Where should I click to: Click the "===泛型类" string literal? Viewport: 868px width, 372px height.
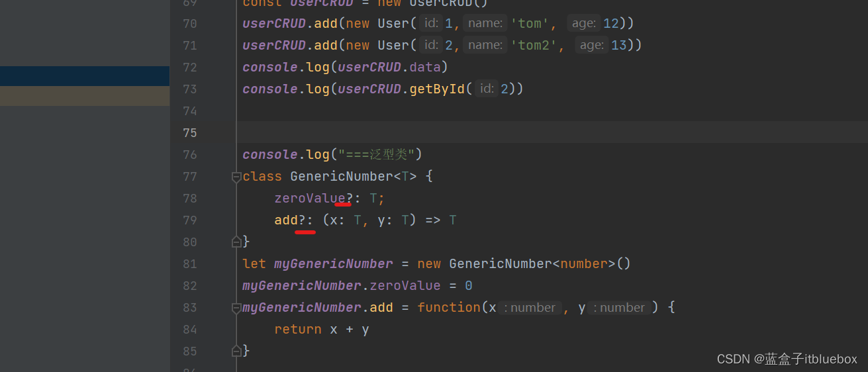[376, 154]
